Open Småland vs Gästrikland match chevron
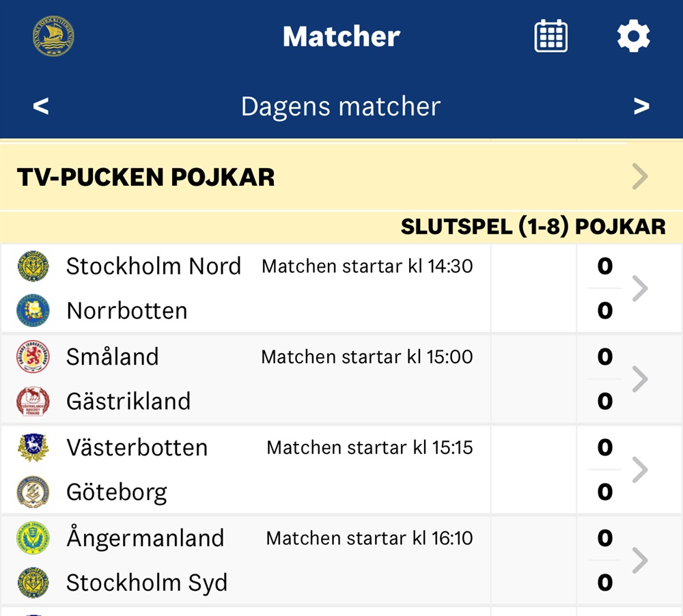The width and height of the screenshot is (683, 616). tap(640, 379)
